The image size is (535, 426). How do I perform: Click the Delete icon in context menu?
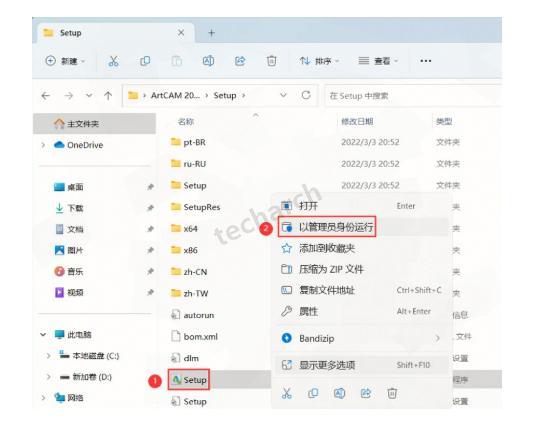point(392,394)
